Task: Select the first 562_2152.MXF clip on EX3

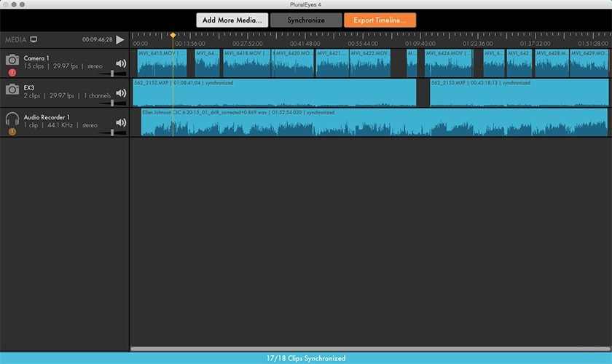Action: pyautogui.click(x=275, y=93)
